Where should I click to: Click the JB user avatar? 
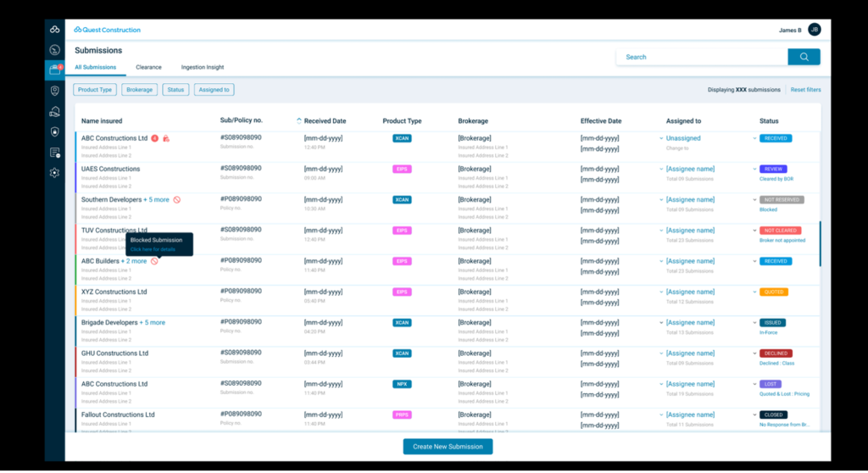(815, 30)
